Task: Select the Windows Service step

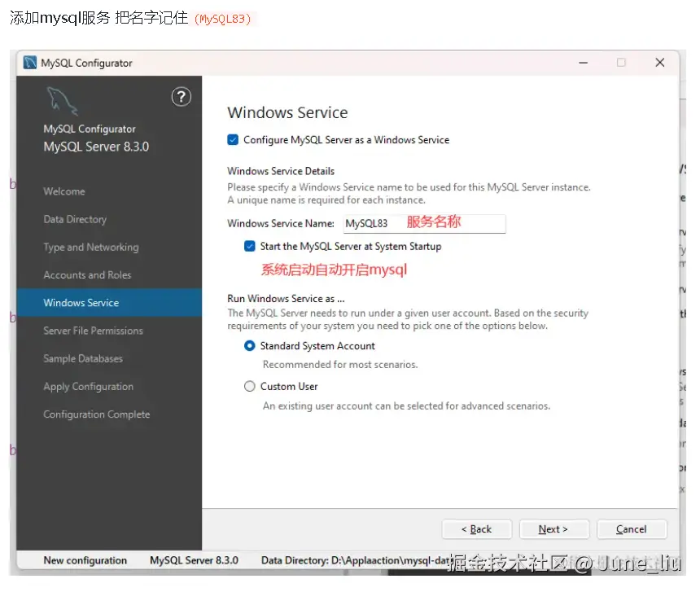Action: pyautogui.click(x=109, y=303)
